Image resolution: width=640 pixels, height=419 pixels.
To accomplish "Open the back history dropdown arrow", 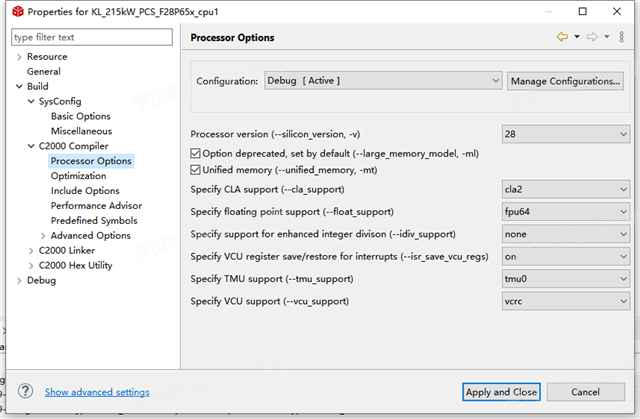I will (x=577, y=37).
